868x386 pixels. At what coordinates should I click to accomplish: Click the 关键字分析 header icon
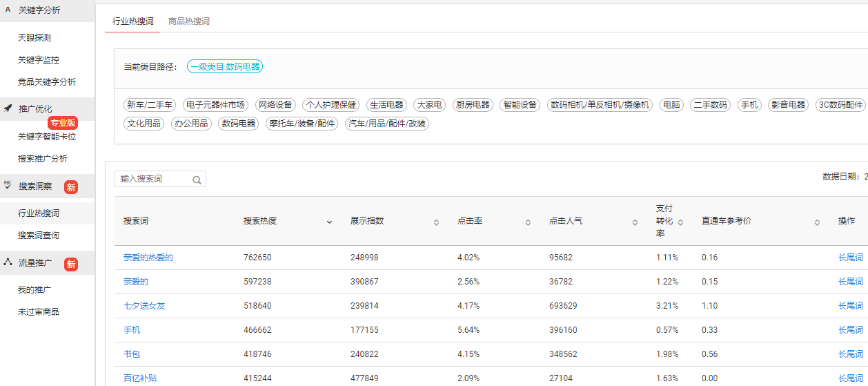tap(8, 10)
